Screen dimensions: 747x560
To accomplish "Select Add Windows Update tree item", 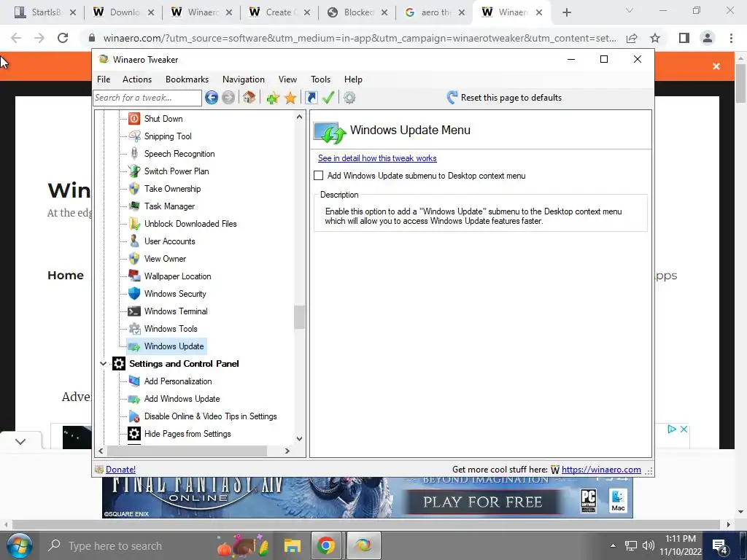I will 182,399.
